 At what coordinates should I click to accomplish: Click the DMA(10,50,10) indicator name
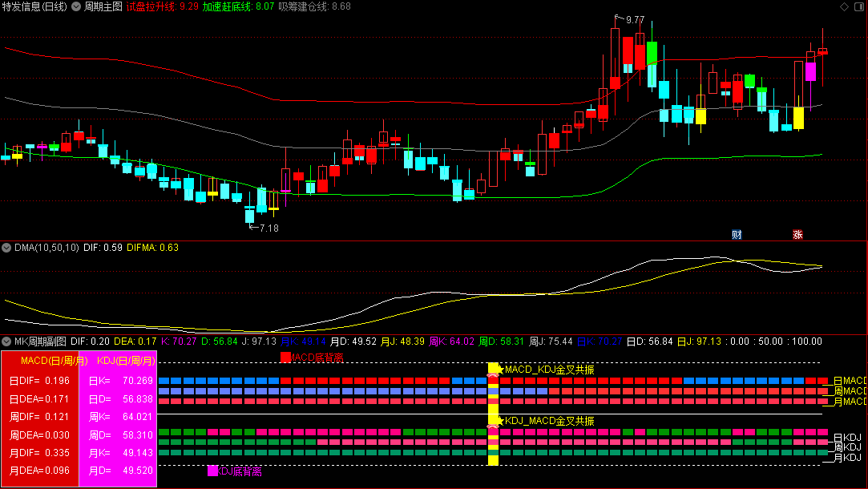click(x=46, y=248)
